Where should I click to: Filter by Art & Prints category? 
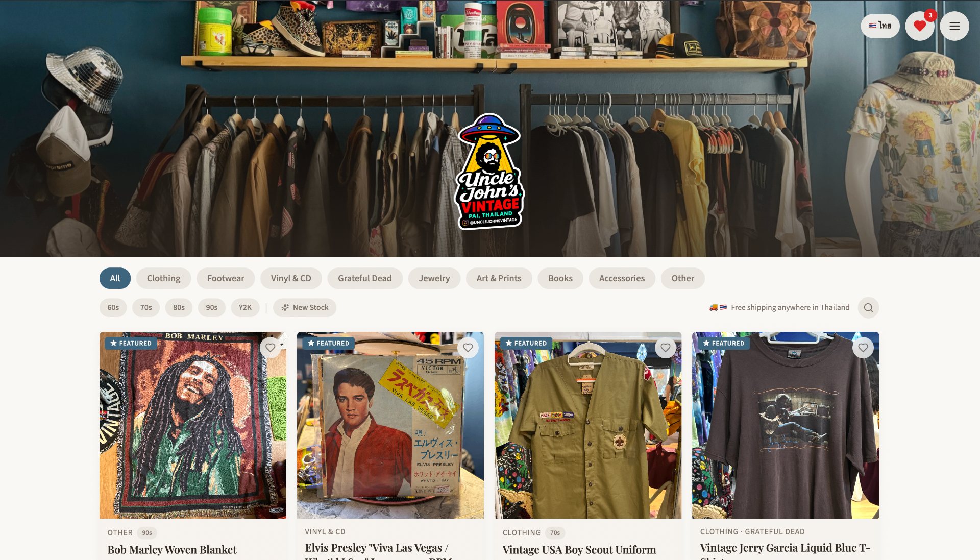click(x=499, y=278)
